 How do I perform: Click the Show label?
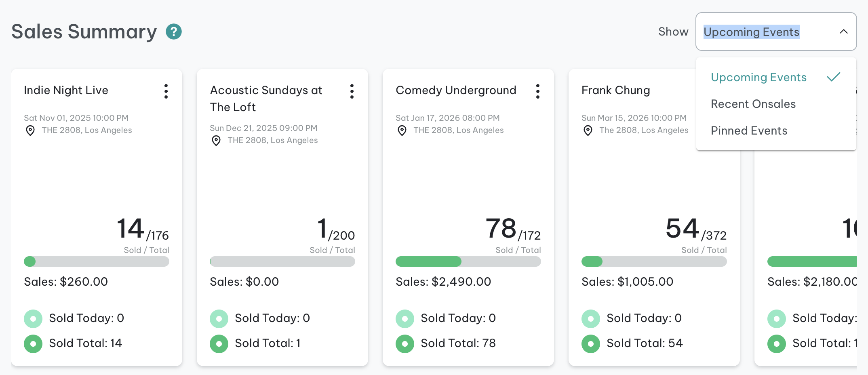(x=673, y=32)
